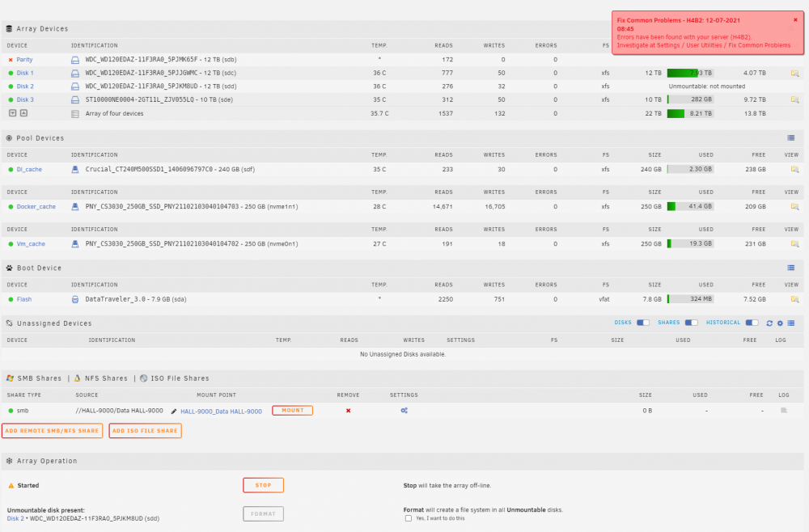This screenshot has height=532, width=809.
Task: Click 'Unmountable: not mounted' text for Disk 2
Action: [x=707, y=87]
